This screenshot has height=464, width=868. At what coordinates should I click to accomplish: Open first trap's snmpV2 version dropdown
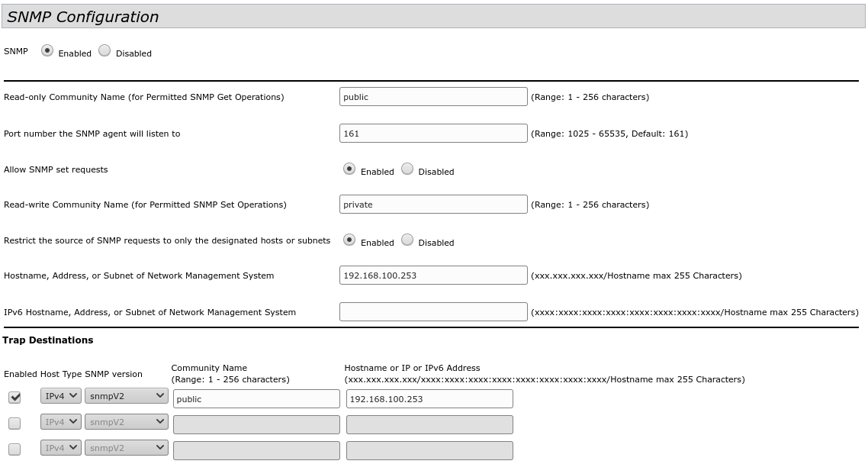click(x=127, y=396)
